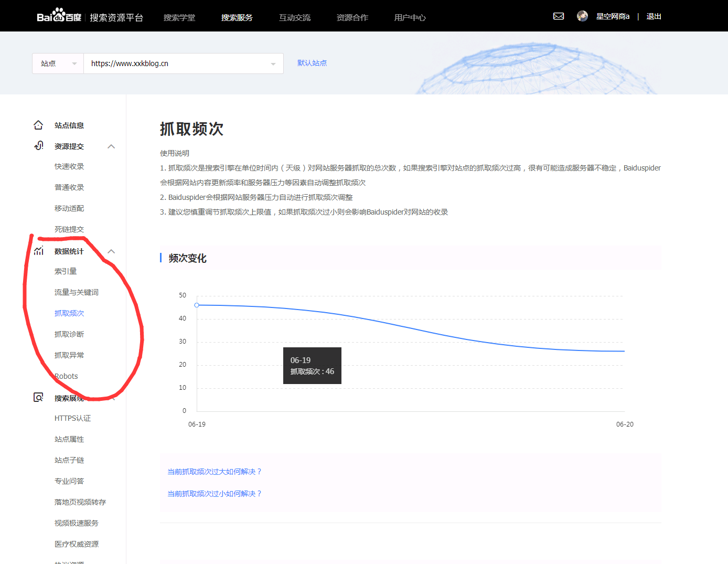Click the house icon beside 站点信息
Image resolution: width=728 pixels, height=564 pixels.
tap(38, 125)
